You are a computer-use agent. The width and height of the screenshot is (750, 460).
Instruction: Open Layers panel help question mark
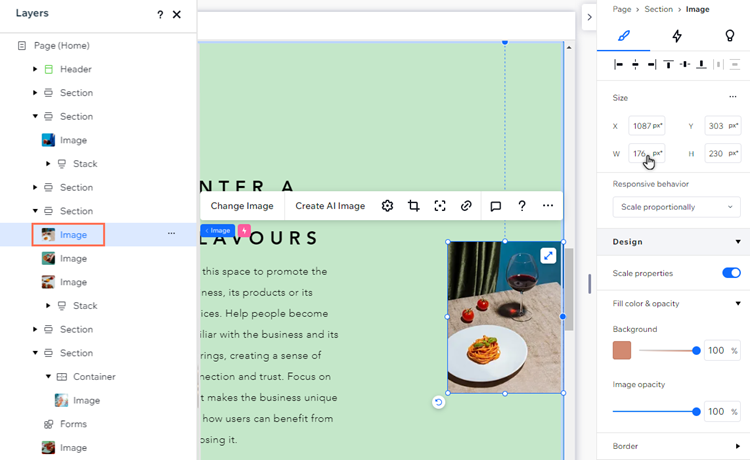(x=160, y=15)
